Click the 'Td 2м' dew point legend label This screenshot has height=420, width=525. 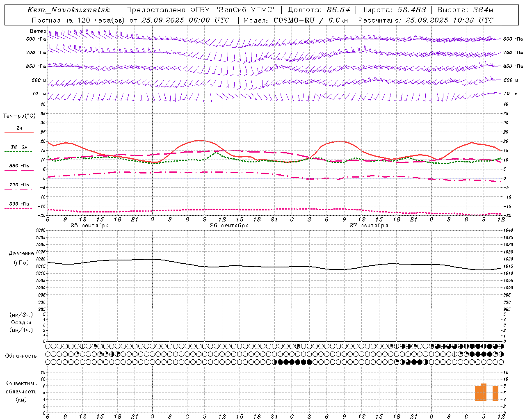click(19, 147)
